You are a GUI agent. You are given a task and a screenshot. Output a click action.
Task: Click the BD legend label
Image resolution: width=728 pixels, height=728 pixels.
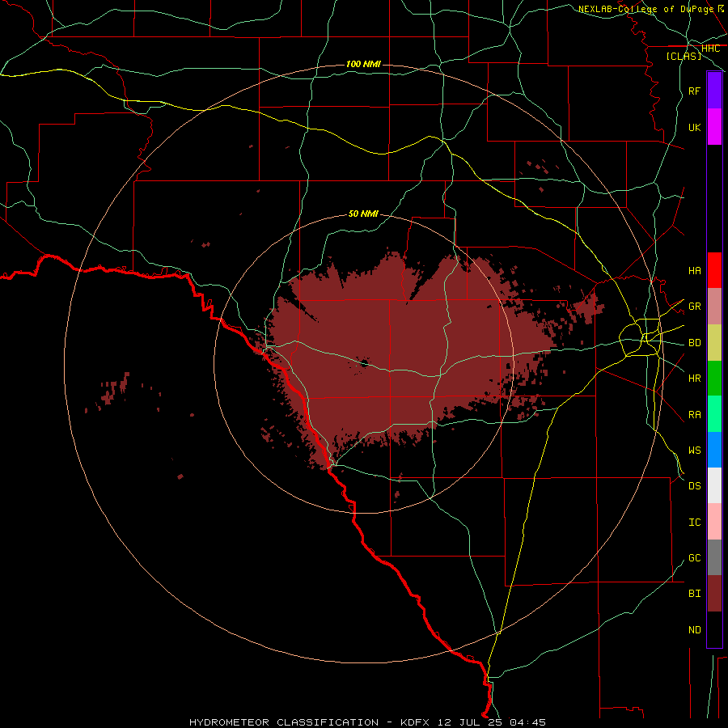tap(694, 343)
